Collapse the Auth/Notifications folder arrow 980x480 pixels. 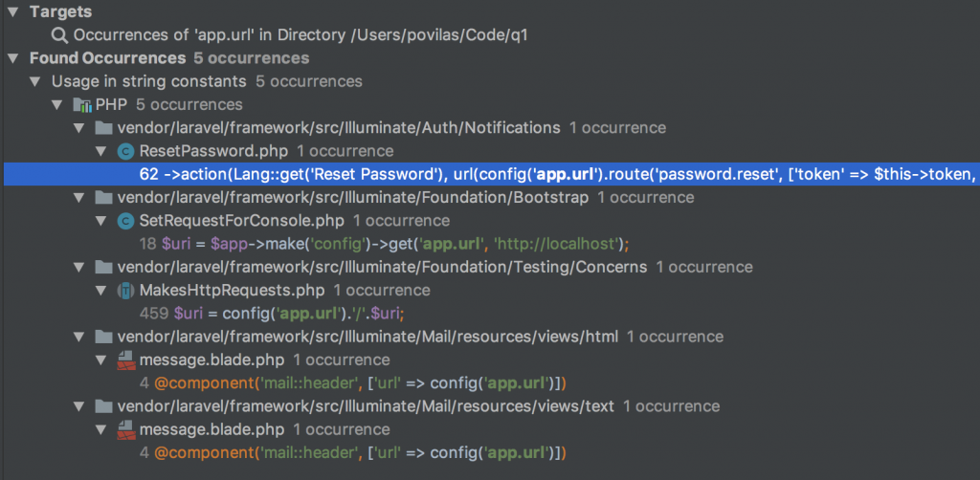tap(78, 128)
